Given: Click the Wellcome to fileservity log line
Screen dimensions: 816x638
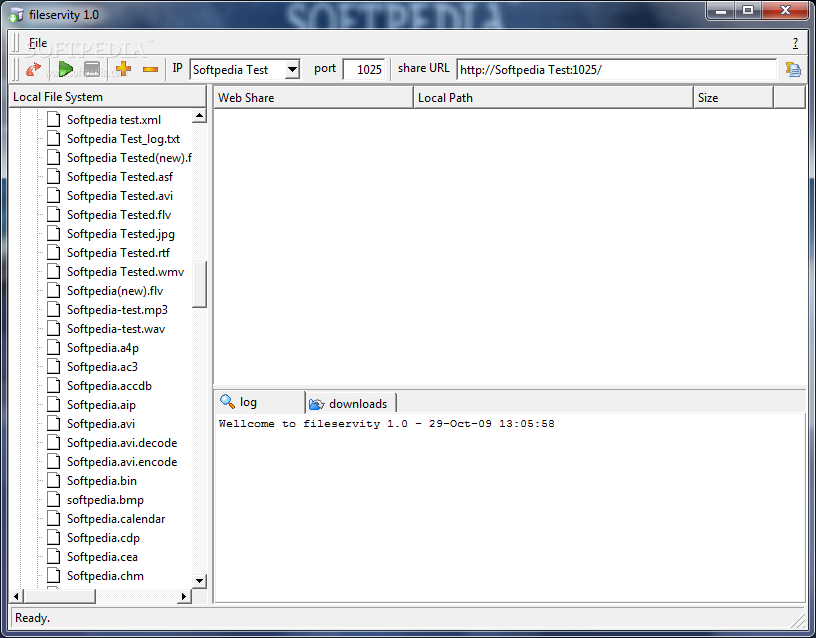Looking at the screenshot, I should [387, 424].
